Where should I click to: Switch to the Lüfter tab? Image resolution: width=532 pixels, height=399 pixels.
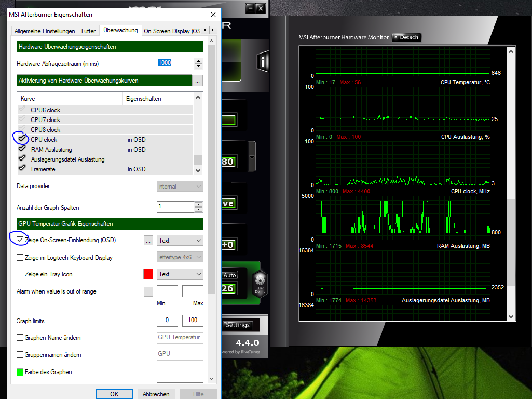(x=88, y=31)
